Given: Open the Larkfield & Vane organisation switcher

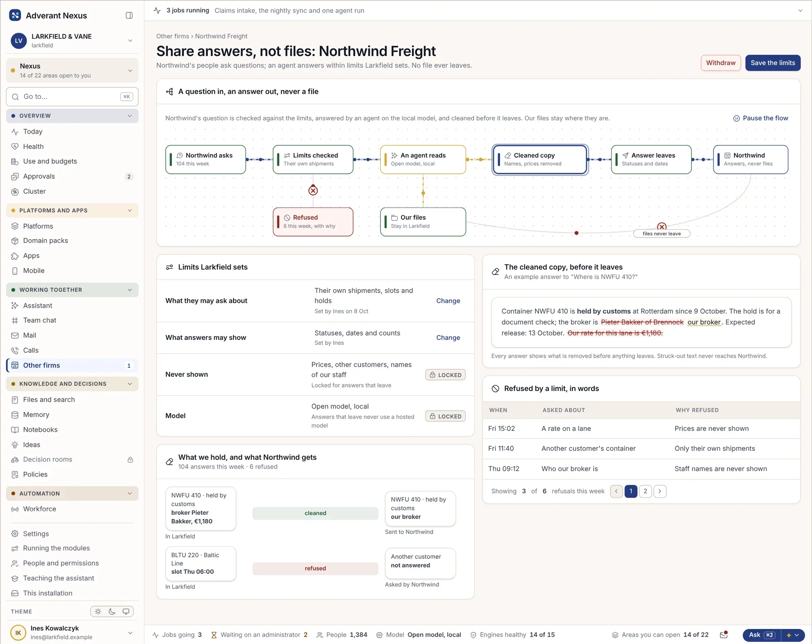Looking at the screenshot, I should [x=72, y=41].
